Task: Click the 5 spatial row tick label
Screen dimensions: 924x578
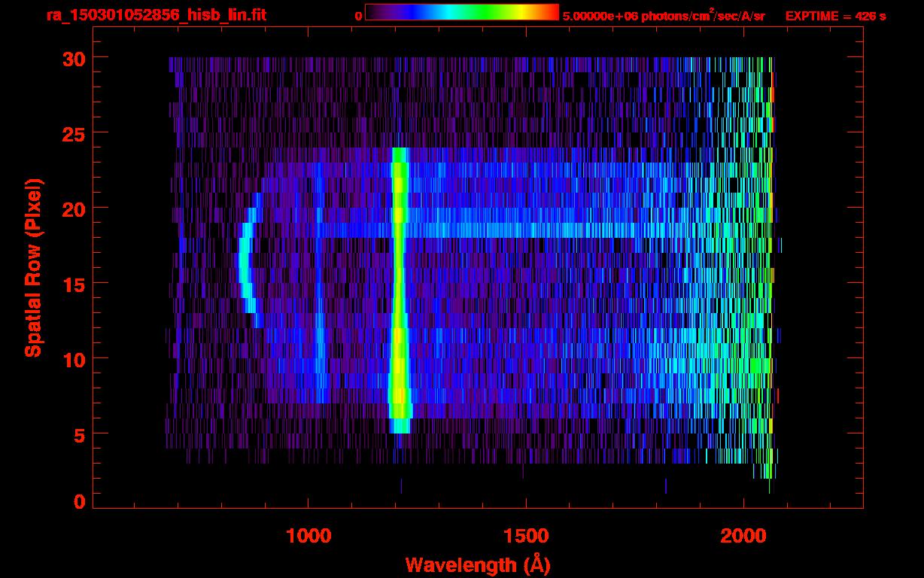Action: click(x=79, y=434)
